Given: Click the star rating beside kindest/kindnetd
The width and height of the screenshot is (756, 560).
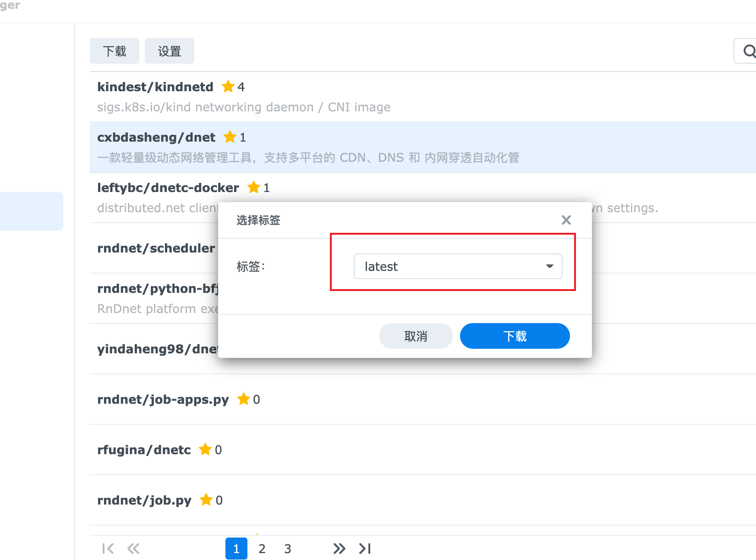Looking at the screenshot, I should pyautogui.click(x=228, y=86).
